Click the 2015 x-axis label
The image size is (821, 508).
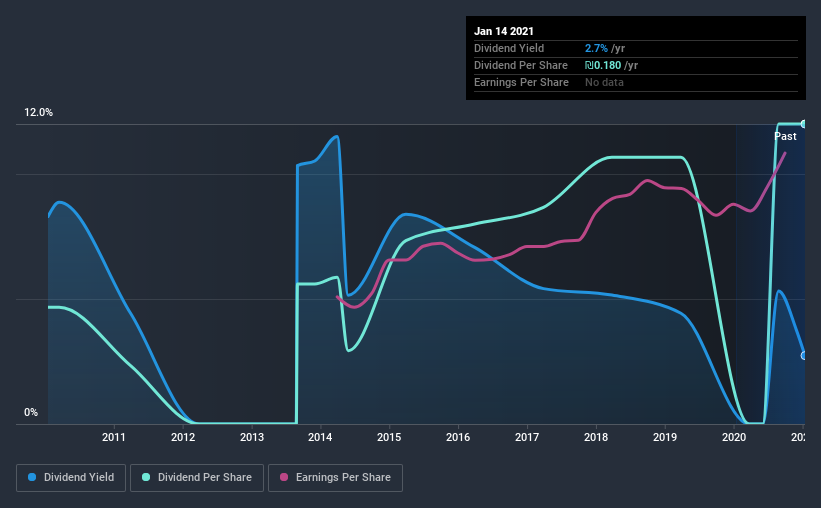[x=389, y=437]
